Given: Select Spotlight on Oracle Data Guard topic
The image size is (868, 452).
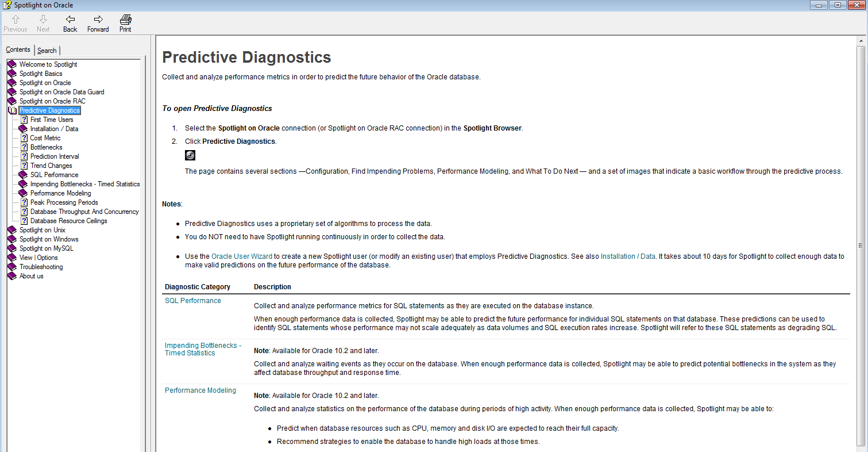Looking at the screenshot, I should pos(62,92).
